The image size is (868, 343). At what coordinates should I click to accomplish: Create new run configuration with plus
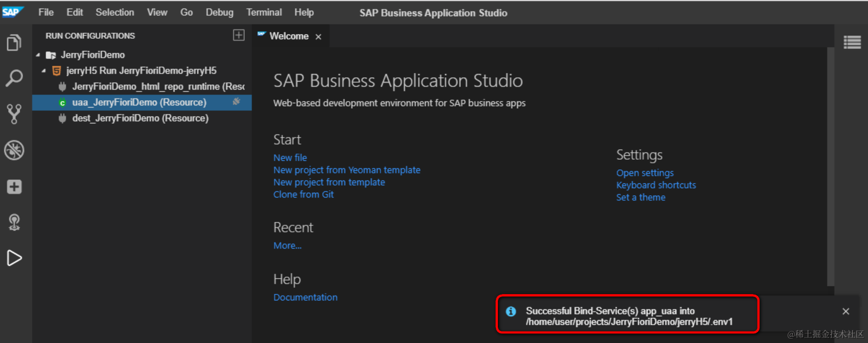pos(239,35)
